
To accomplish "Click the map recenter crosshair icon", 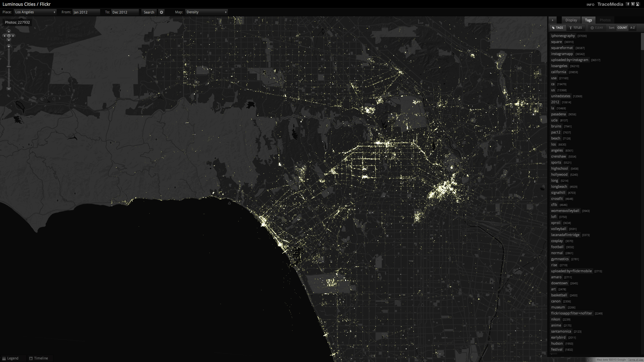I will pyautogui.click(x=9, y=36).
